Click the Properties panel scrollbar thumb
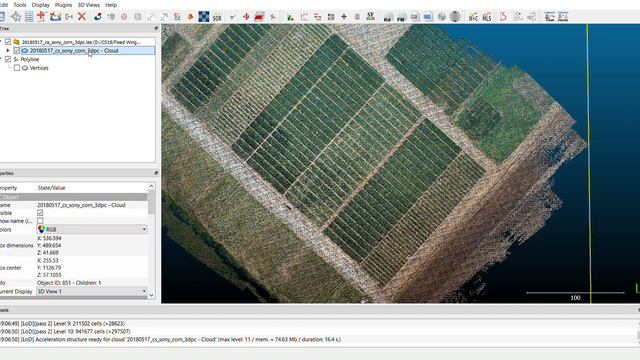 click(151, 203)
